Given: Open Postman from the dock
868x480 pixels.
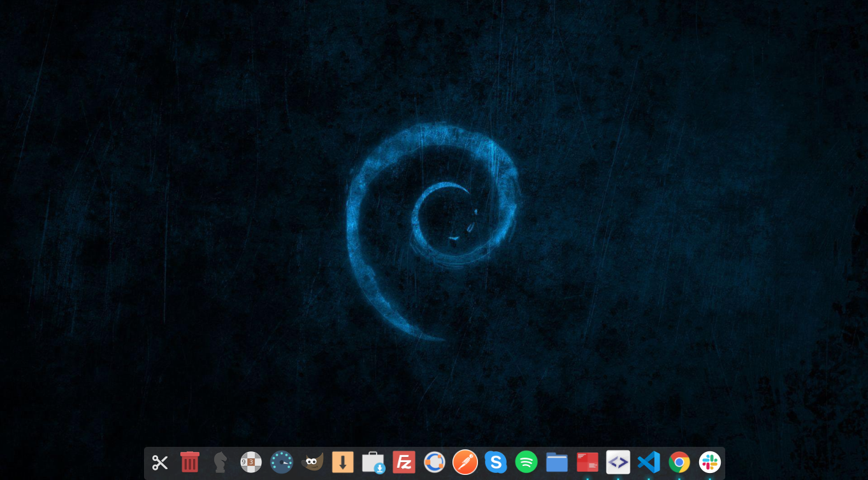Looking at the screenshot, I should [465, 462].
